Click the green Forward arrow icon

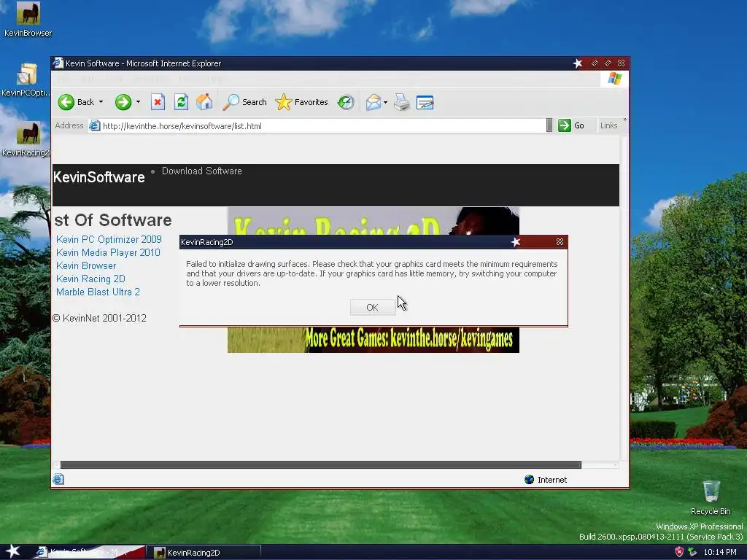(123, 102)
